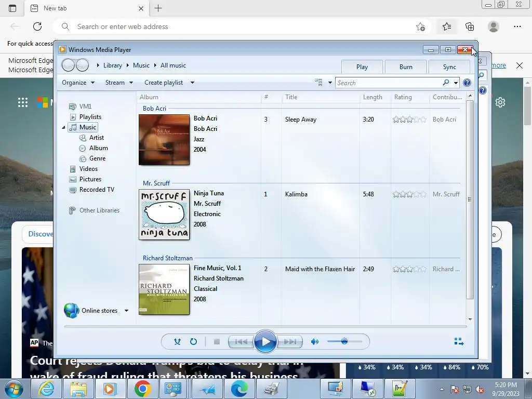Set the star rating for Kalimba

pyautogui.click(x=409, y=194)
